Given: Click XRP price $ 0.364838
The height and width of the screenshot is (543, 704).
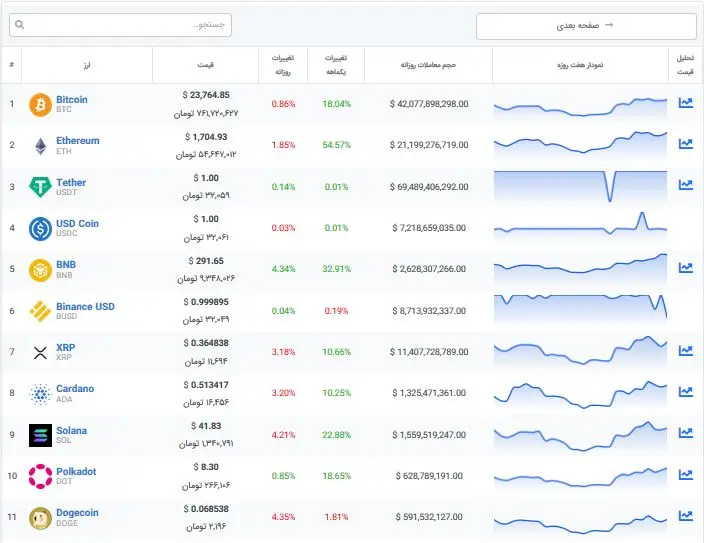Looking at the screenshot, I should coord(206,343).
